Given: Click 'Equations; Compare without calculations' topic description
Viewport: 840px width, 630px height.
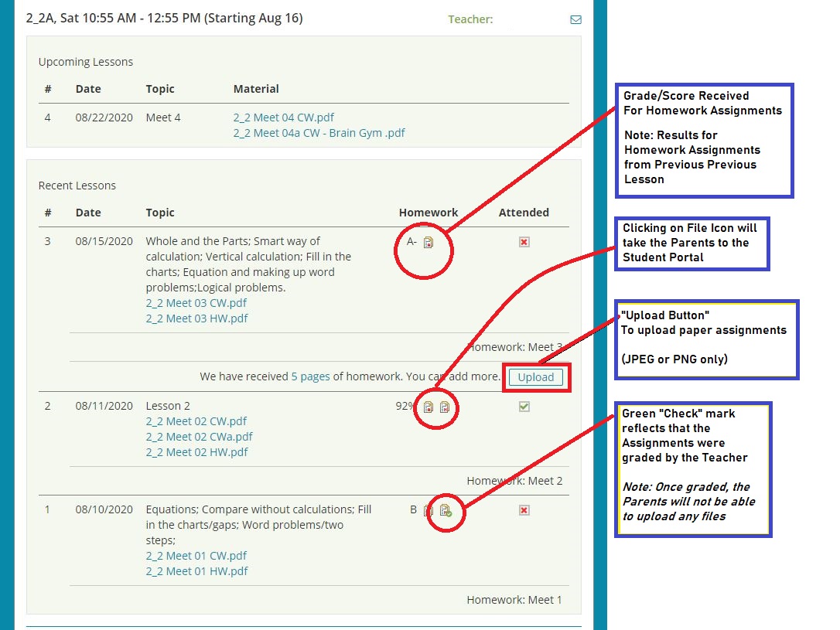Looking at the screenshot, I should point(258,525).
